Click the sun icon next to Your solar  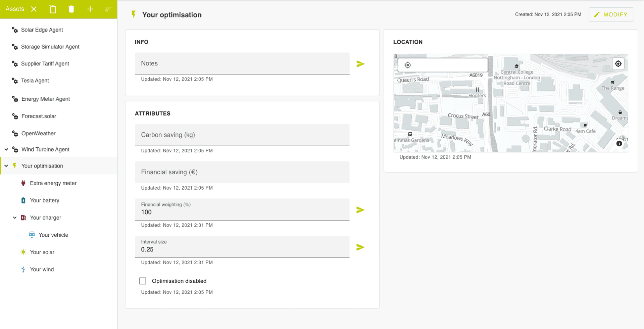click(23, 252)
